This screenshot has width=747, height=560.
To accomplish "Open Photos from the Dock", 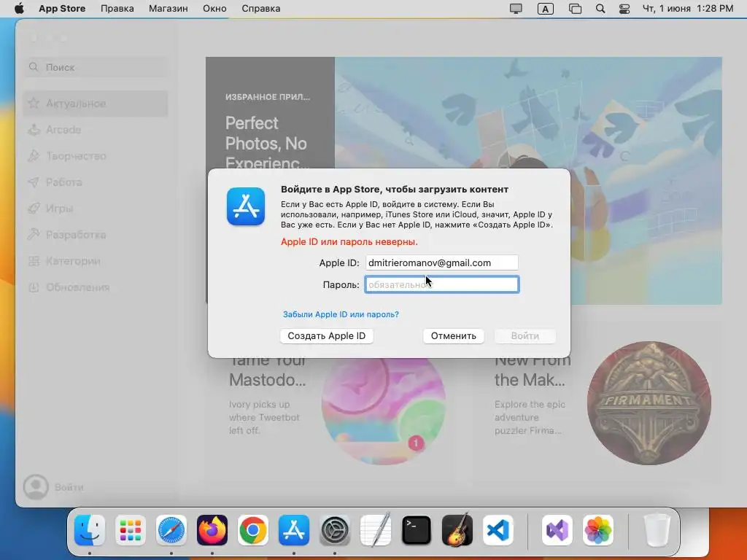I will [598, 530].
